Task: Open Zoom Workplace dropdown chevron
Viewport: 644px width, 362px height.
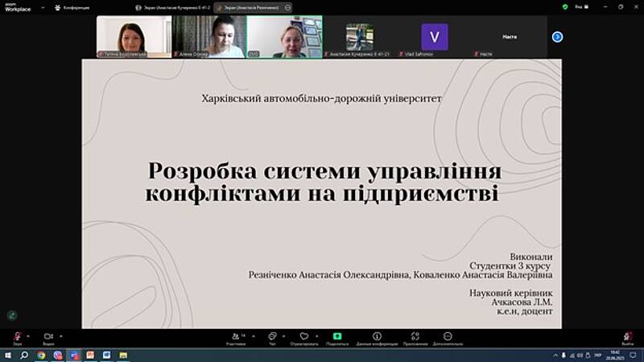Action: tap(43, 7)
